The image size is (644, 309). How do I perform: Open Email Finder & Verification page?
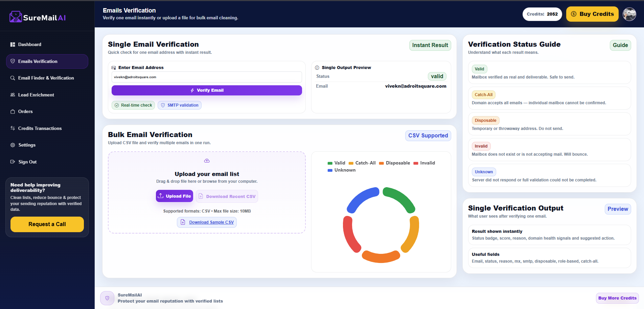(x=47, y=78)
